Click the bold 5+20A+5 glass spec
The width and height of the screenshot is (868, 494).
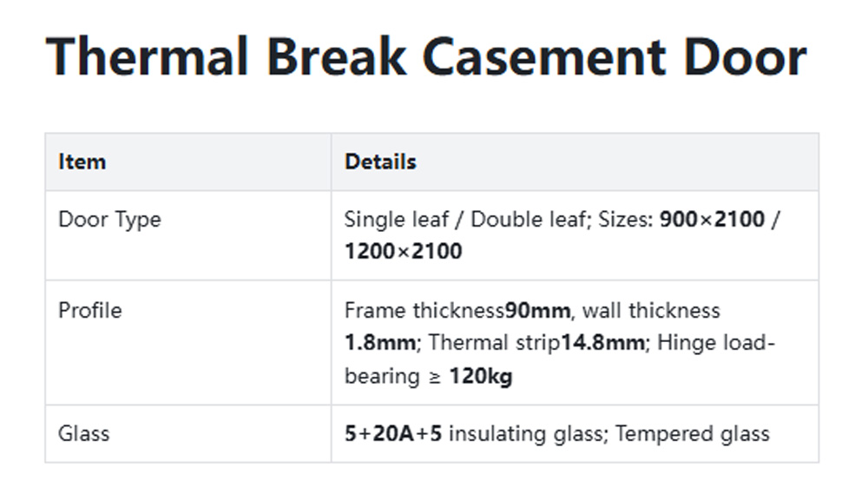[393, 433]
